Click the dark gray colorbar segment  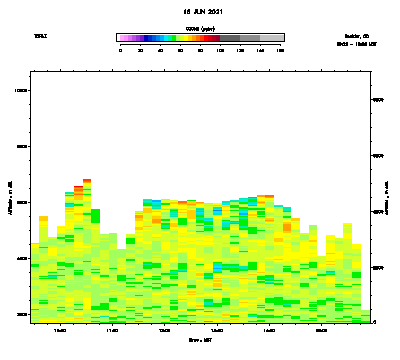pyautogui.click(x=230, y=38)
